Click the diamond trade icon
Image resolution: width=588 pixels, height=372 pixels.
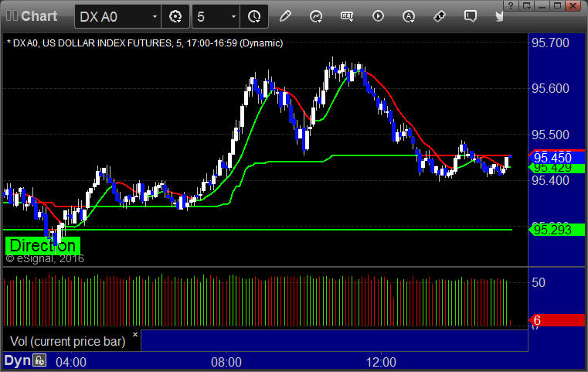click(439, 16)
